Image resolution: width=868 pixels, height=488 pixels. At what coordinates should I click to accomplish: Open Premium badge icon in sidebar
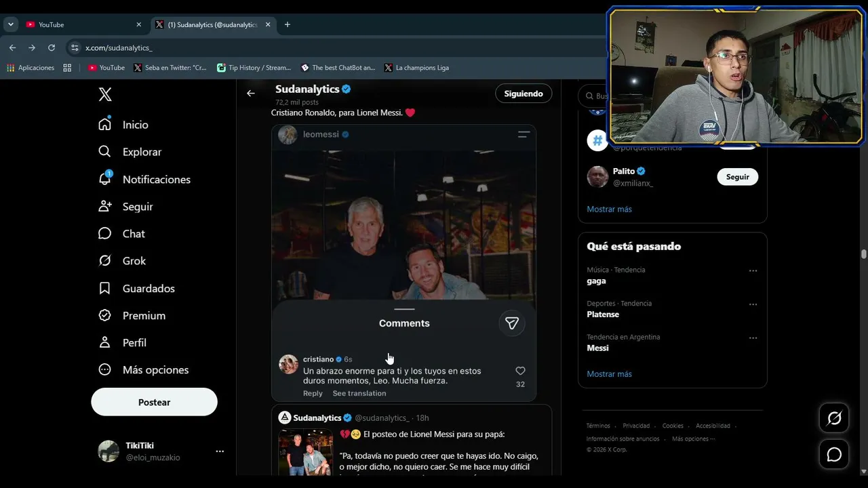pos(104,315)
